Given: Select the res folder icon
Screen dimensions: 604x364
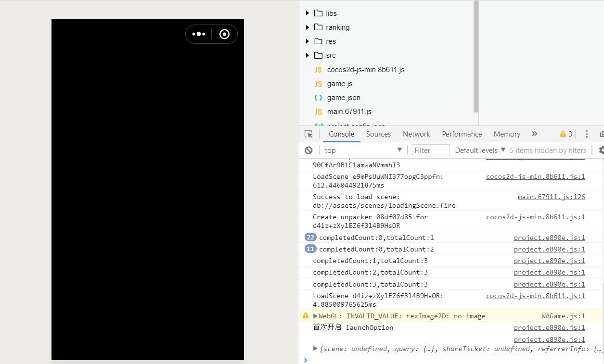Looking at the screenshot, I should [x=318, y=41].
